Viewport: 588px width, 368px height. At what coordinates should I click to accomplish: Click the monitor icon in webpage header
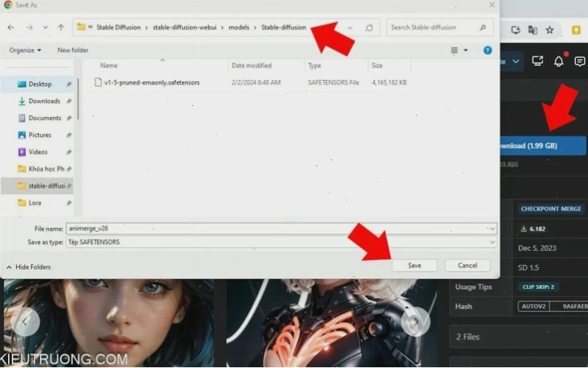[538, 61]
